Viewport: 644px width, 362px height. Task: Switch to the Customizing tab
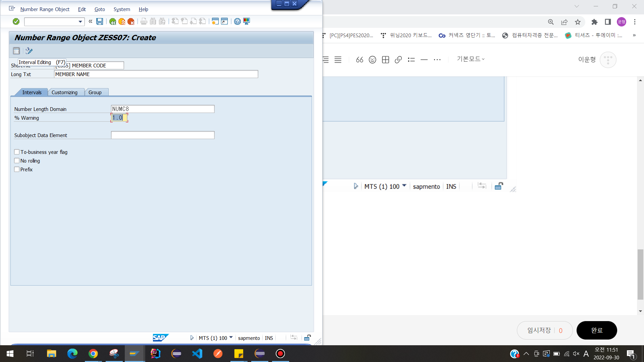point(64,93)
